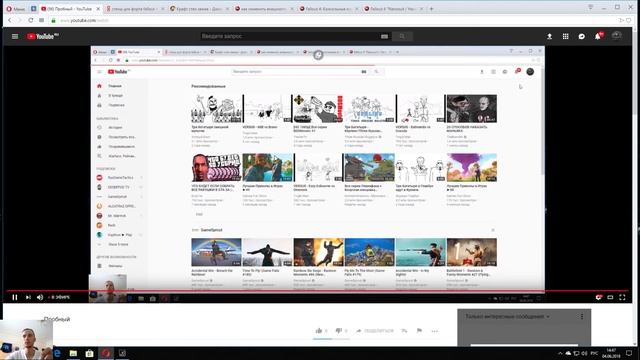Open the taskbar clock and calendar
The height and width of the screenshot is (360, 640).
[x=611, y=353]
